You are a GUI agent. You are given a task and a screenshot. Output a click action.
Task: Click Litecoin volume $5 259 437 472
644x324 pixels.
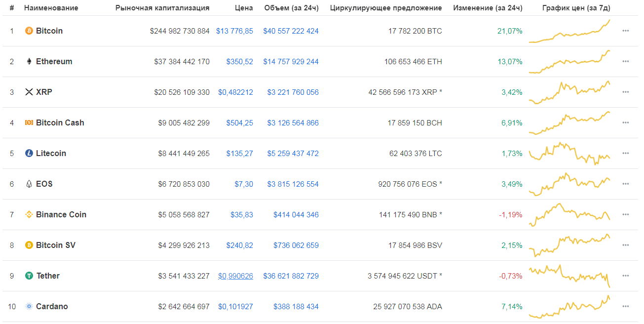[x=293, y=153]
